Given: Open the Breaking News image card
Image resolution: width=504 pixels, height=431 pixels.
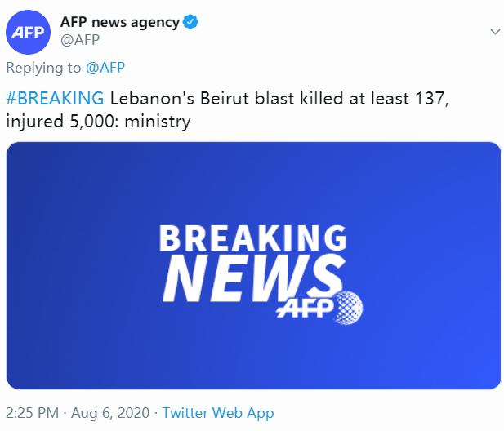Looking at the screenshot, I should (253, 264).
